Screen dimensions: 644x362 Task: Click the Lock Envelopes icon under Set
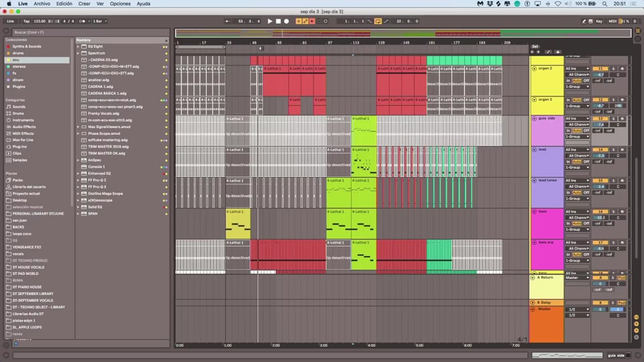[557, 52]
